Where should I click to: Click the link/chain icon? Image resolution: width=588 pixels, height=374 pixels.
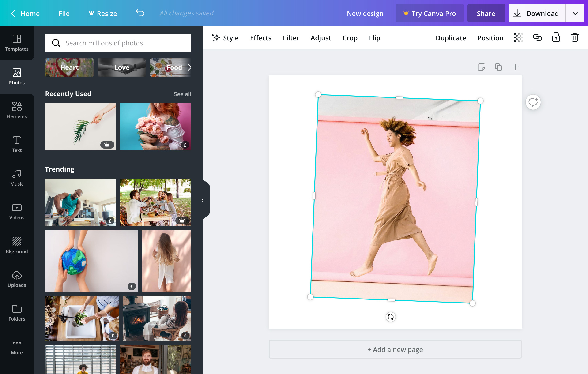537,38
